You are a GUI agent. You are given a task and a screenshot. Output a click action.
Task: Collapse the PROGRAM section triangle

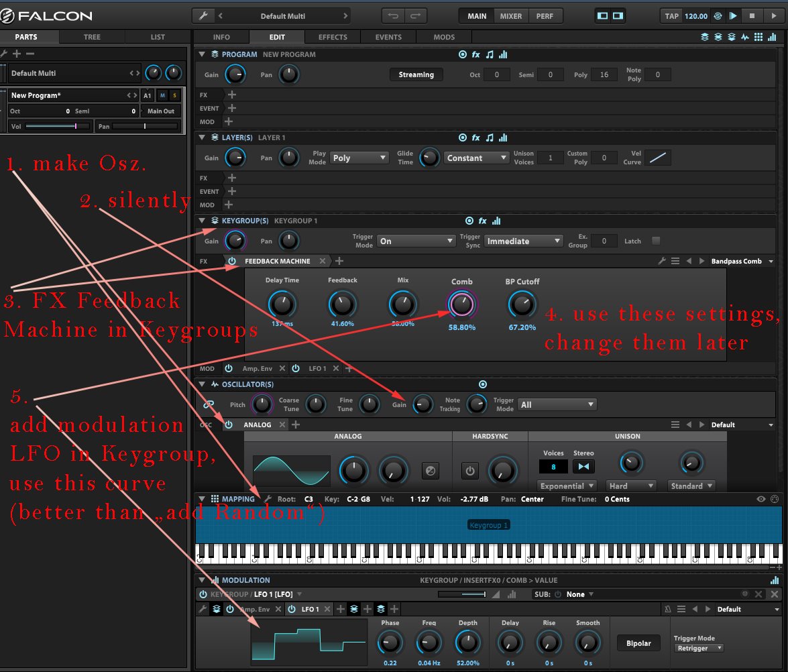click(202, 54)
